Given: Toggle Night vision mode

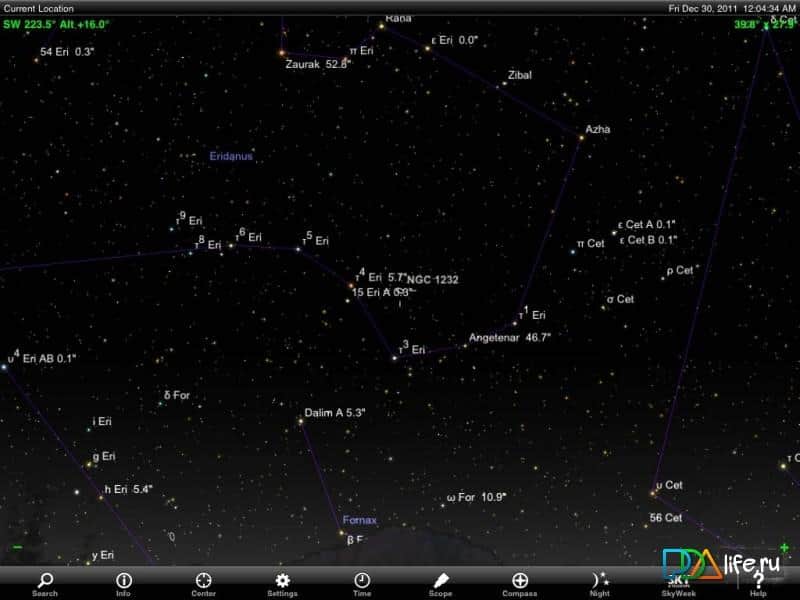Looking at the screenshot, I should tap(599, 583).
